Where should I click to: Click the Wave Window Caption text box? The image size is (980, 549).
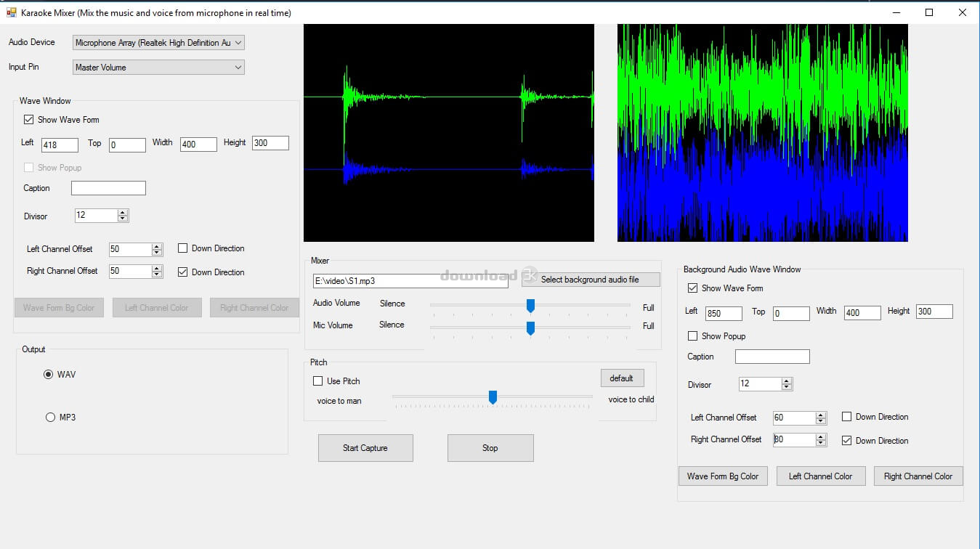108,188
